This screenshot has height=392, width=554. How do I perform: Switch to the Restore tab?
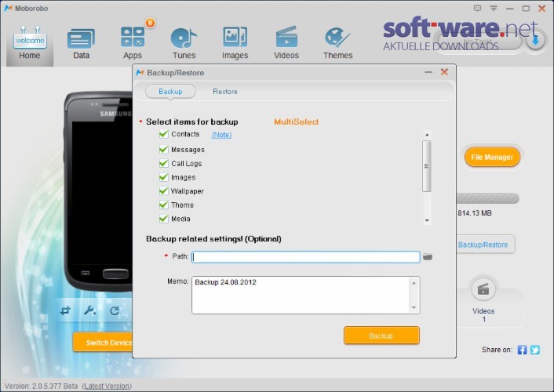coord(225,92)
